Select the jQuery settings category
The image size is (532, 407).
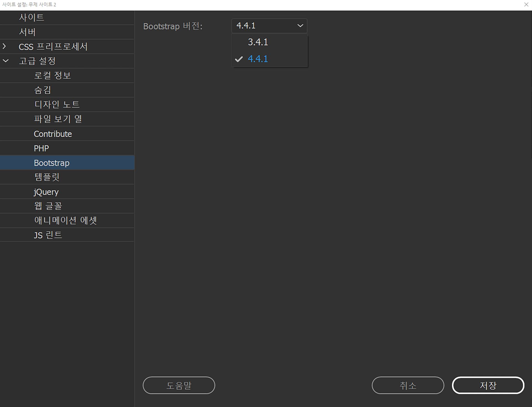click(46, 191)
